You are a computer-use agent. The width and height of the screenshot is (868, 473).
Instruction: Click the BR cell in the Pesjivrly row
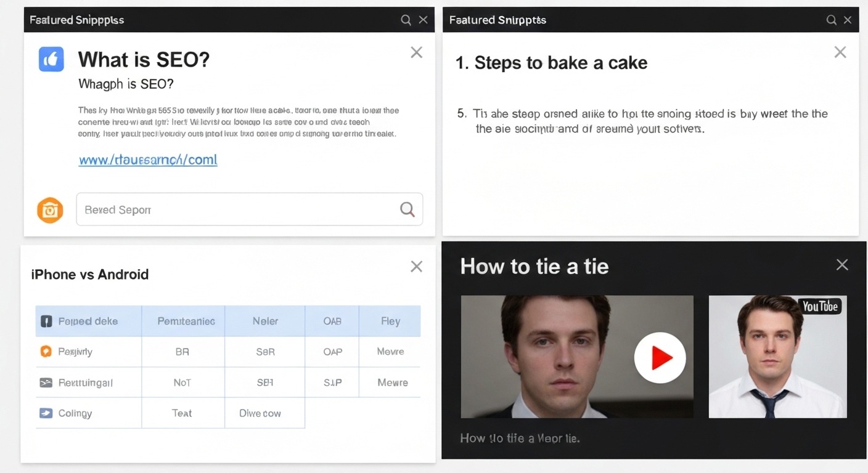click(x=182, y=352)
